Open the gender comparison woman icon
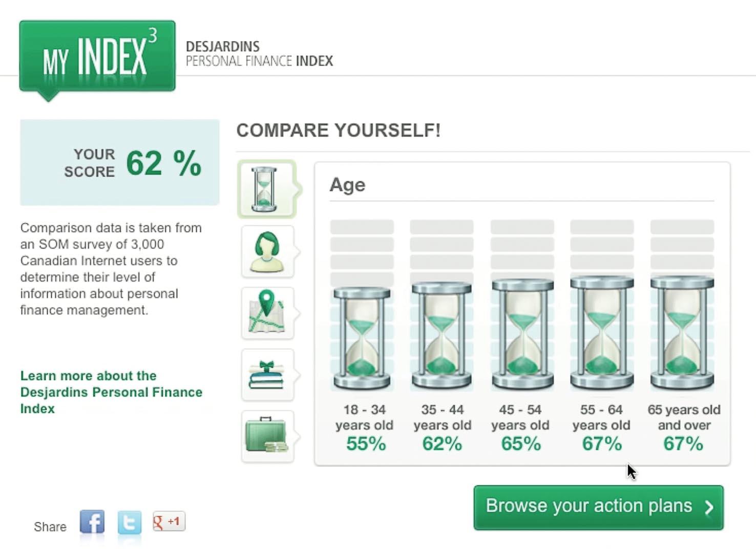The image size is (756, 553). pos(267,251)
